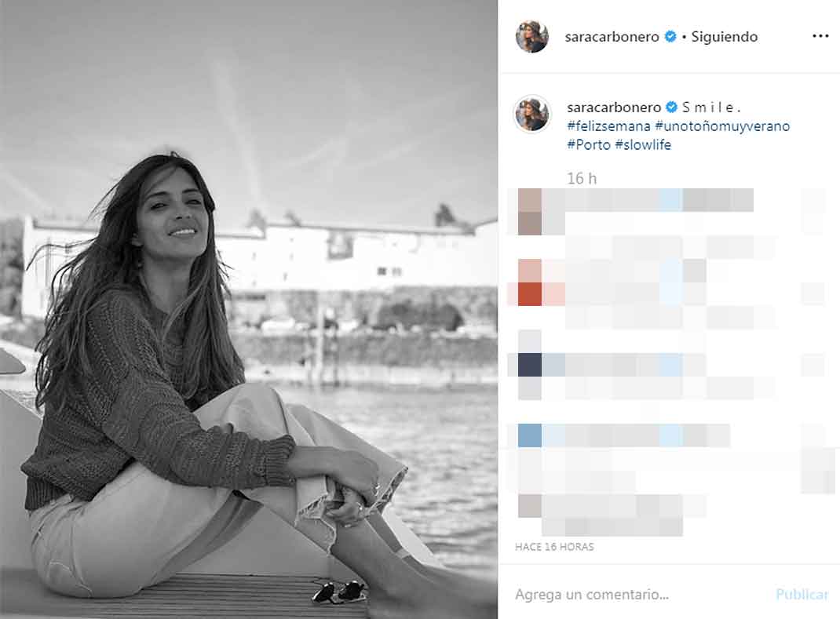Open the #felizsemana hashtag
Image resolution: width=840 pixels, height=619 pixels.
pyautogui.click(x=608, y=126)
